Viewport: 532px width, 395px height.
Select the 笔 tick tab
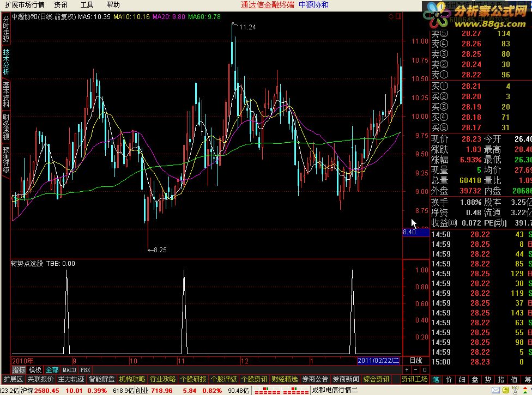(436, 379)
